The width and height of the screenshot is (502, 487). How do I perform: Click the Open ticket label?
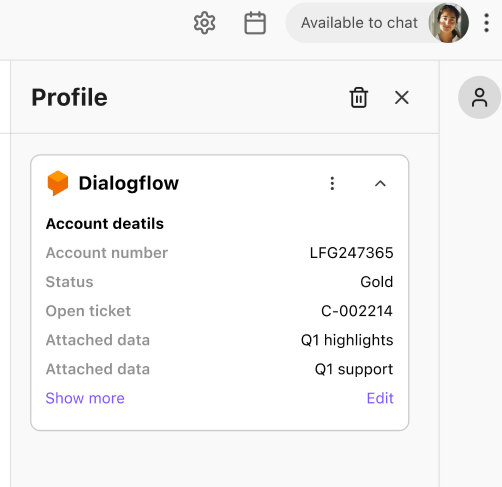(88, 311)
